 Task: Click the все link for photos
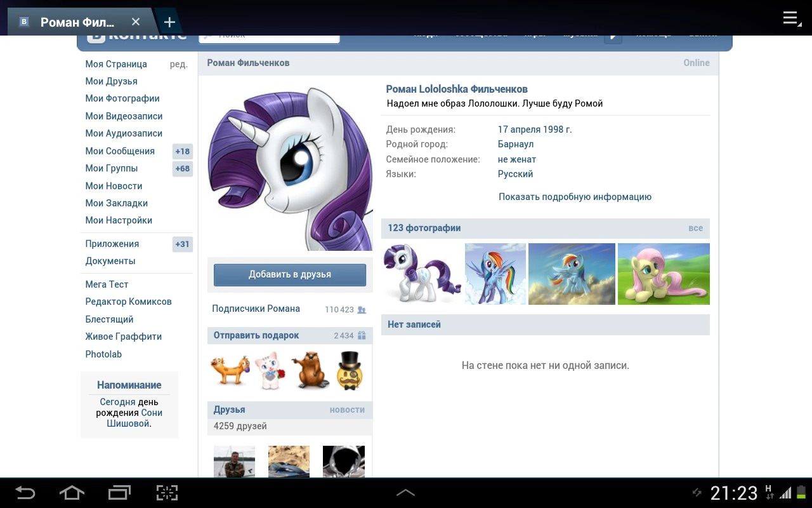click(x=696, y=229)
